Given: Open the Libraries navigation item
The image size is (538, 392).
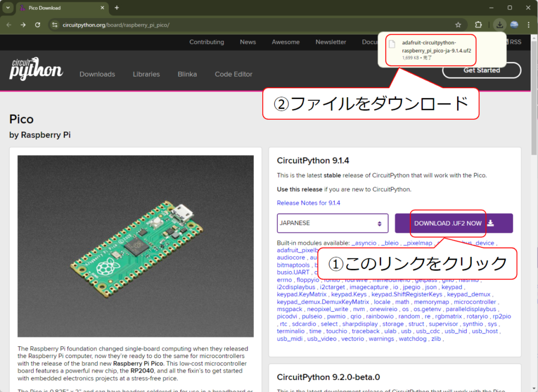Looking at the screenshot, I should coord(146,74).
